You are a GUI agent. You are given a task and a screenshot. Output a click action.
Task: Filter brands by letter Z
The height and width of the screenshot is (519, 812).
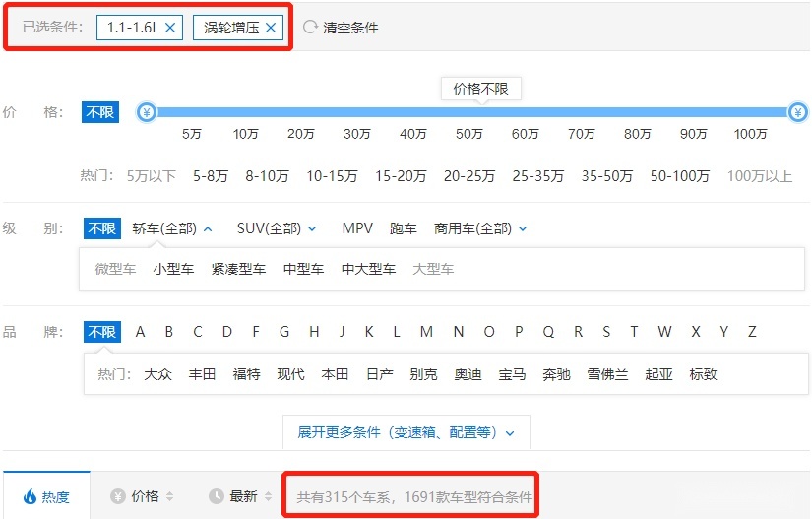752,332
